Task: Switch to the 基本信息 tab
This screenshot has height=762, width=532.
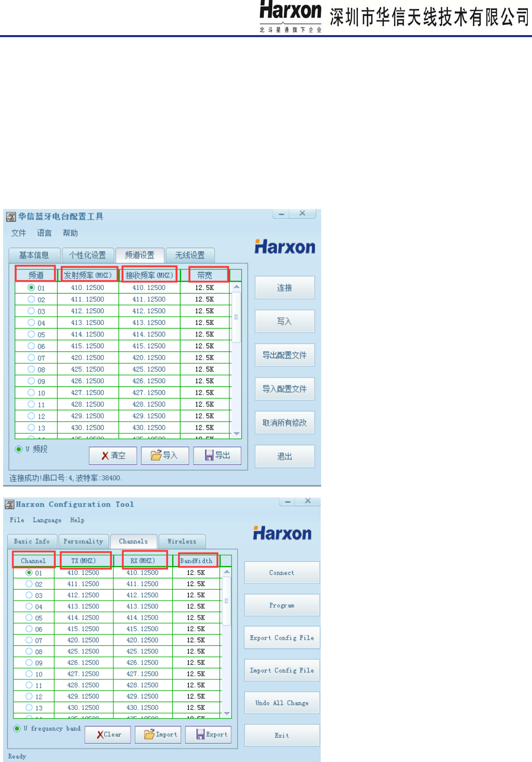Action: click(34, 255)
